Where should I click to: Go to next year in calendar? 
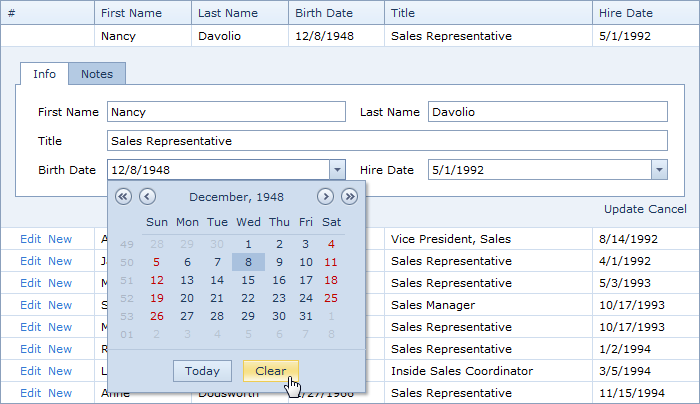[349, 197]
